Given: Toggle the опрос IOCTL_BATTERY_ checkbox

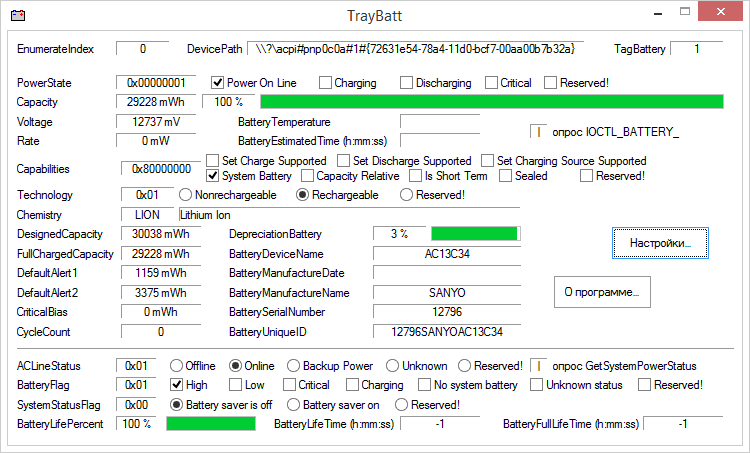Looking at the screenshot, I should point(539,132).
